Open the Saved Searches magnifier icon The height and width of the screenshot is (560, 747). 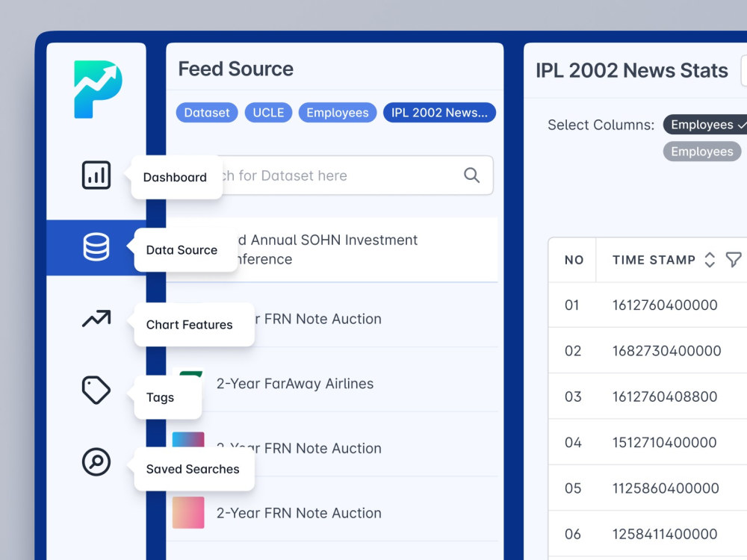[x=96, y=462]
